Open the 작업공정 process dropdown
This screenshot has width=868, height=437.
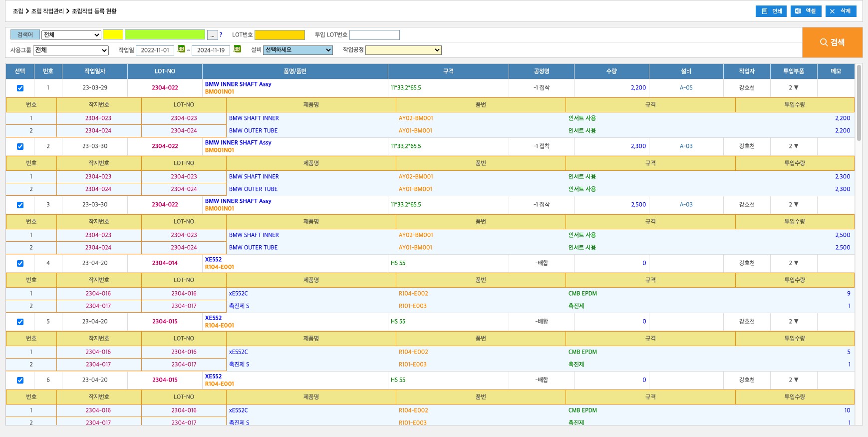click(403, 50)
